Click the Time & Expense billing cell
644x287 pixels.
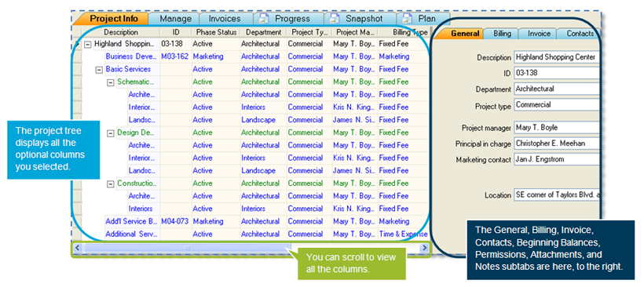404,234
